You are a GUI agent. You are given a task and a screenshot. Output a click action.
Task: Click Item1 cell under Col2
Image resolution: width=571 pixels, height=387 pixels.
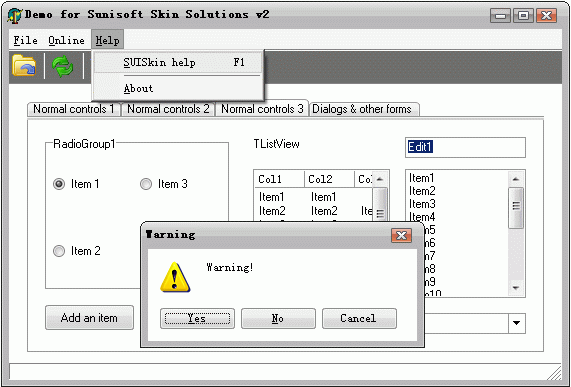point(324,197)
